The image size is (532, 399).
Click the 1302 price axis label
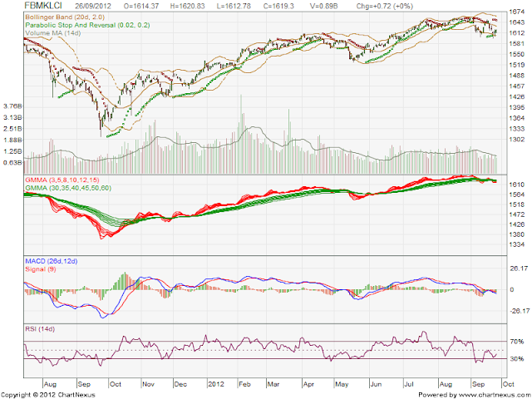pyautogui.click(x=517, y=140)
